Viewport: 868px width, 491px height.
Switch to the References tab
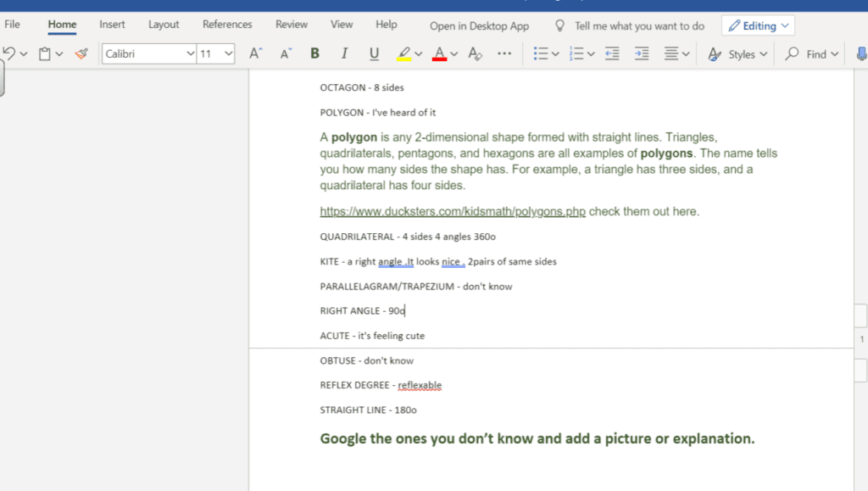(x=227, y=25)
